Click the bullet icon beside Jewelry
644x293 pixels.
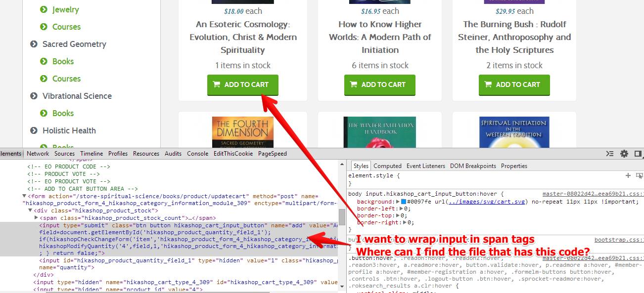coord(44,9)
